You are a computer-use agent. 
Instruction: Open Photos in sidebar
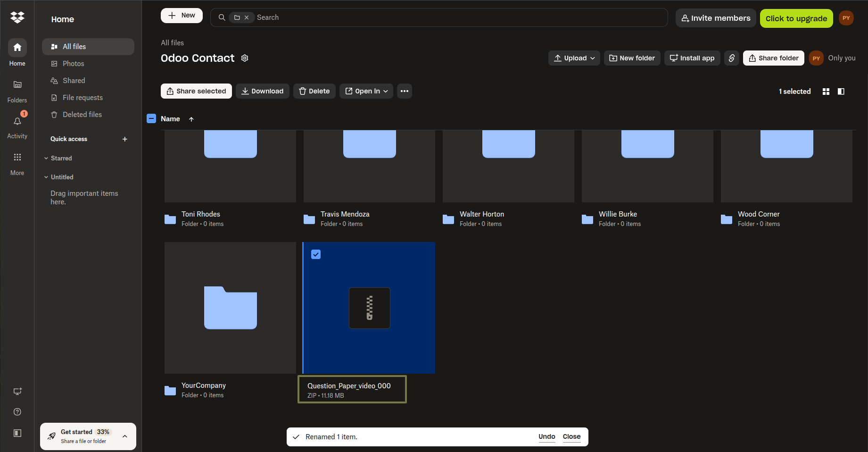[88, 64]
